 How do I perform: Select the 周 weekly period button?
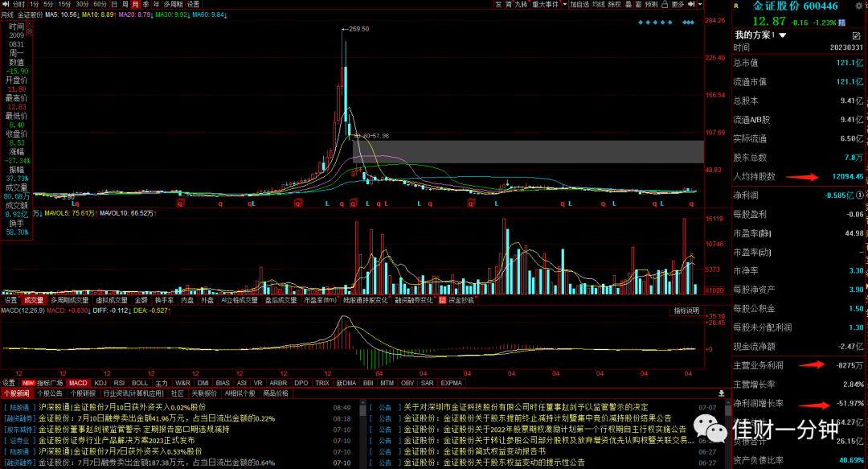[125, 5]
